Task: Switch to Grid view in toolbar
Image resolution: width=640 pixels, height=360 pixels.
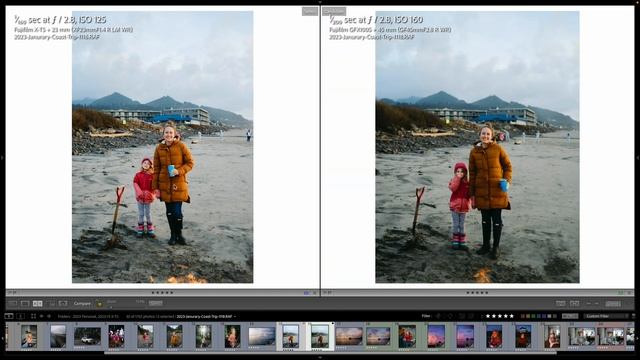Action: 12,303
